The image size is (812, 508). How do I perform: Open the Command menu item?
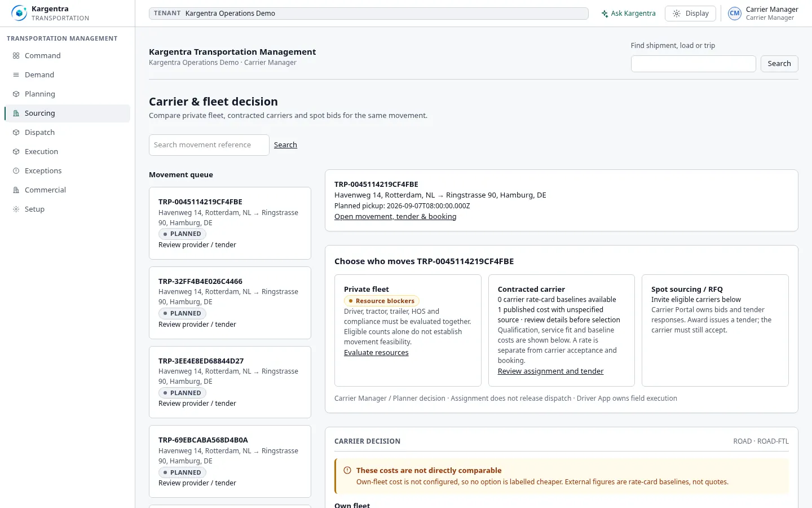[x=67, y=55]
